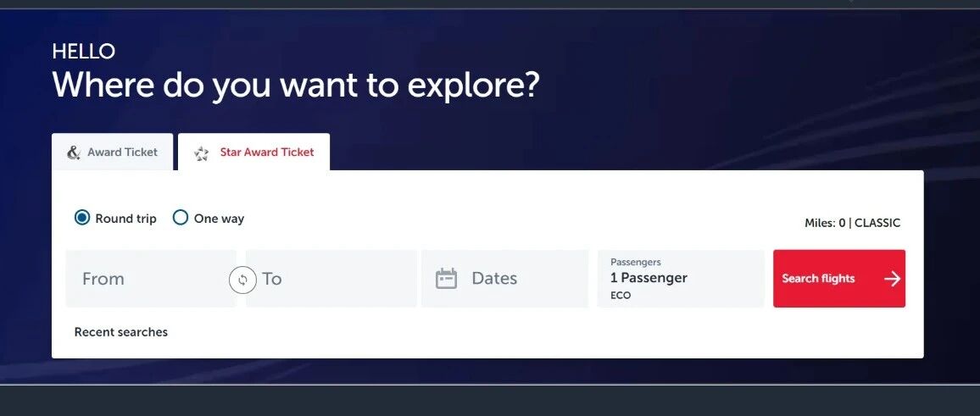This screenshot has width=980, height=416.
Task: Click the From airport input field
Action: 151,279
